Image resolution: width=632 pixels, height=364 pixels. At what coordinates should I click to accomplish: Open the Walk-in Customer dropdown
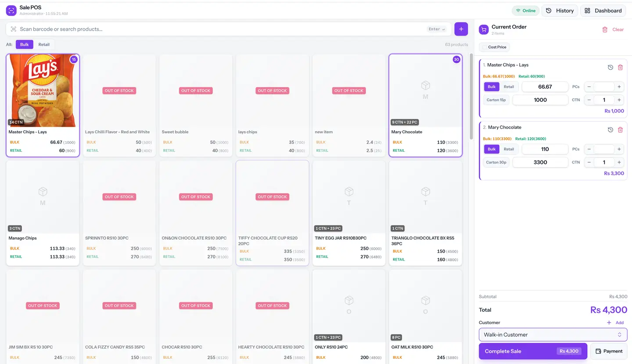[x=553, y=335]
